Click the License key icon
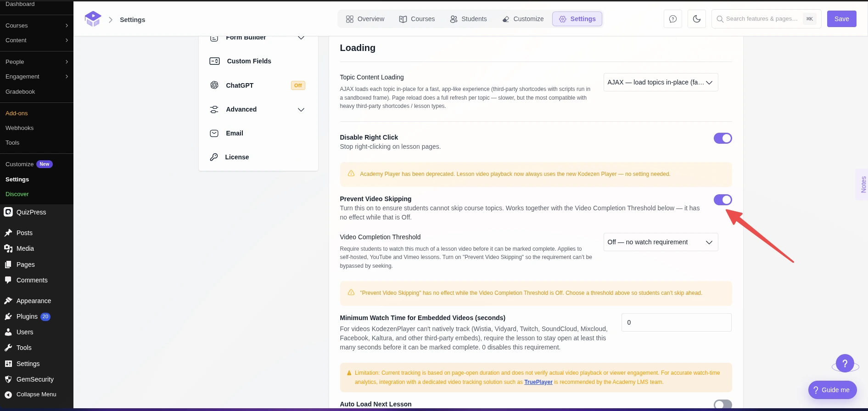Screen dimensions: 868x411 (214, 157)
